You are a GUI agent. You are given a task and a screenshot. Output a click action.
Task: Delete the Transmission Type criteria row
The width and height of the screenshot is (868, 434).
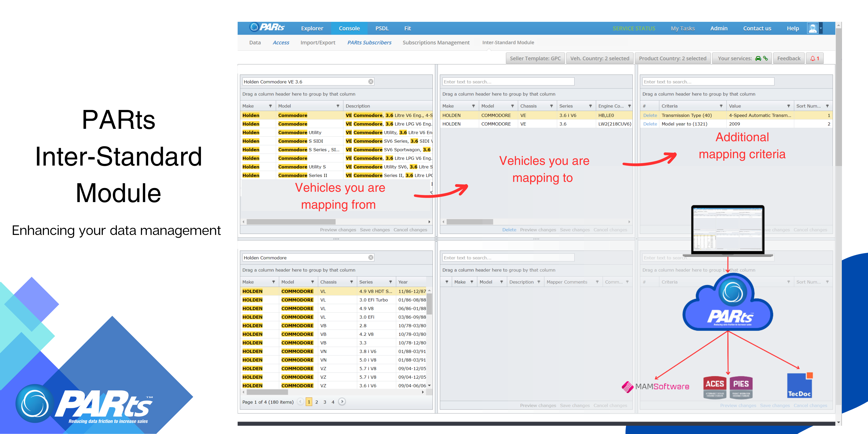click(x=650, y=115)
